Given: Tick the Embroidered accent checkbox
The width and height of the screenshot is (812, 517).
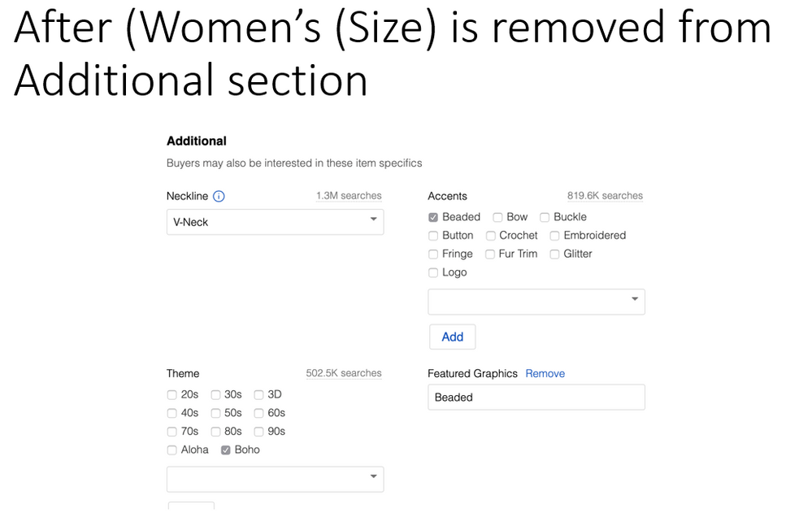Looking at the screenshot, I should coord(555,236).
